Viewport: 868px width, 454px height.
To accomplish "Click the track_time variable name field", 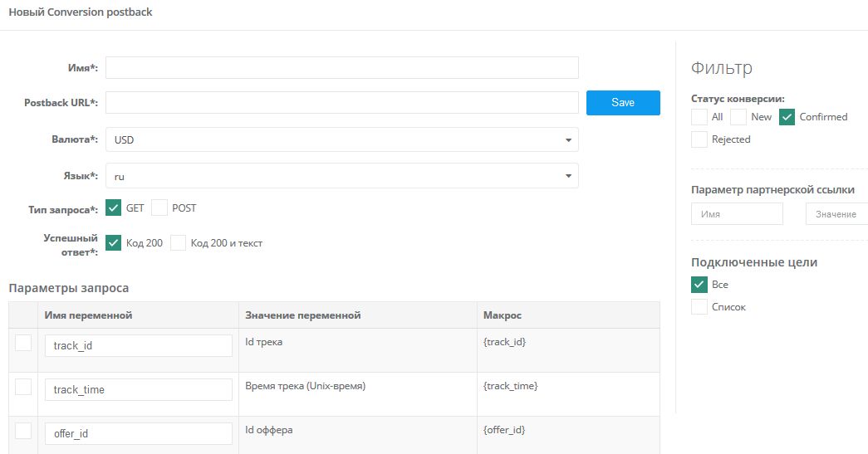I will click(x=138, y=389).
